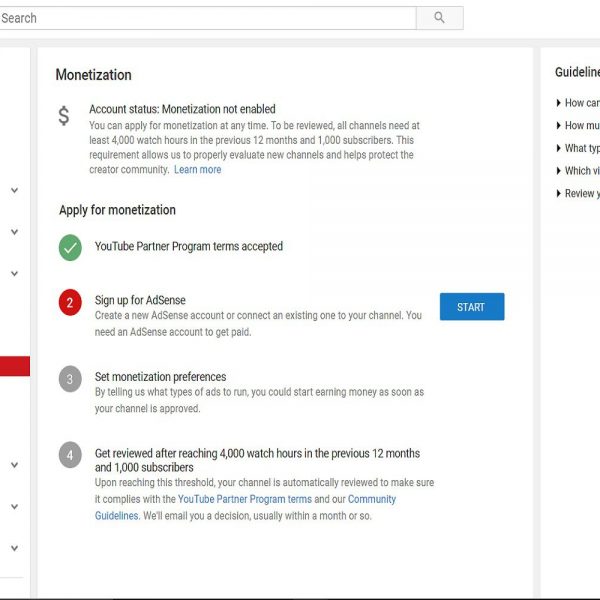Click the gray step 3 circle icon
Image resolution: width=600 pixels, height=600 pixels.
point(70,379)
